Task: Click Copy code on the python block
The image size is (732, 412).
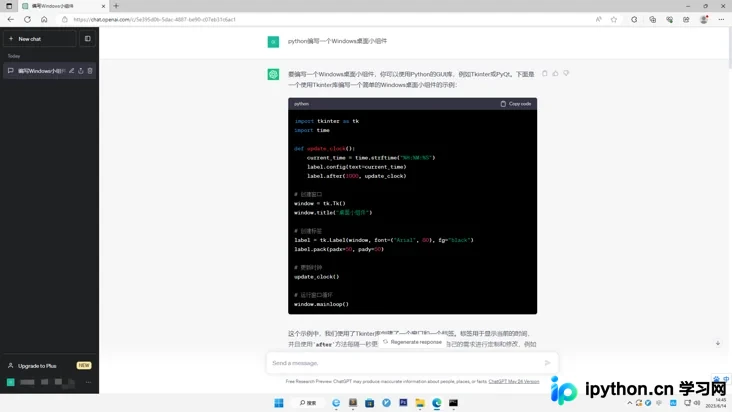Action: click(516, 104)
